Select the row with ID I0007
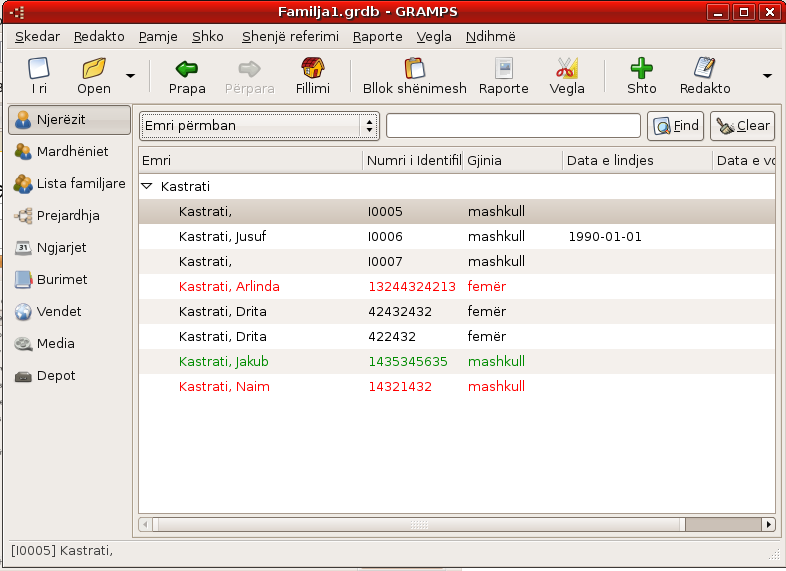Image resolution: width=786 pixels, height=571 pixels. [x=457, y=262]
